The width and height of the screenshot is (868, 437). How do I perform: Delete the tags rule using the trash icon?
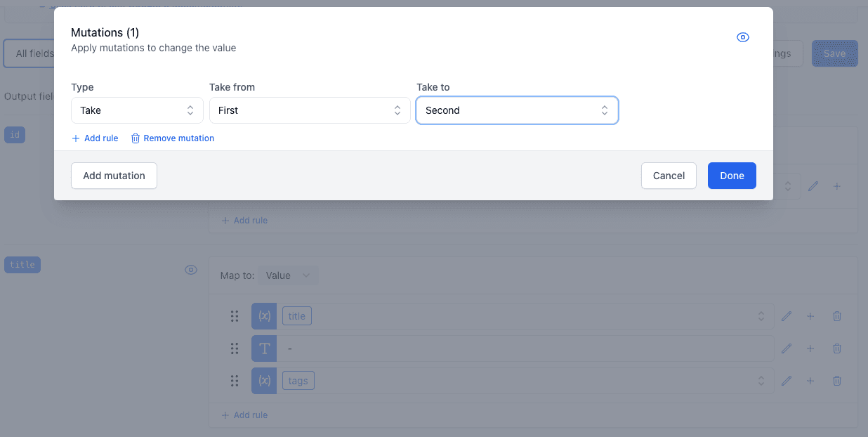coord(836,380)
